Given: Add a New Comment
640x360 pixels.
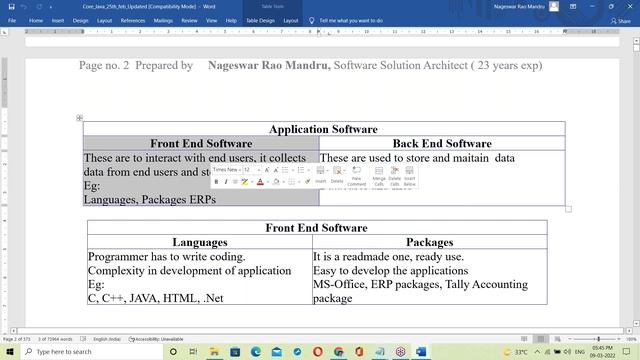Looking at the screenshot, I should [356, 176].
